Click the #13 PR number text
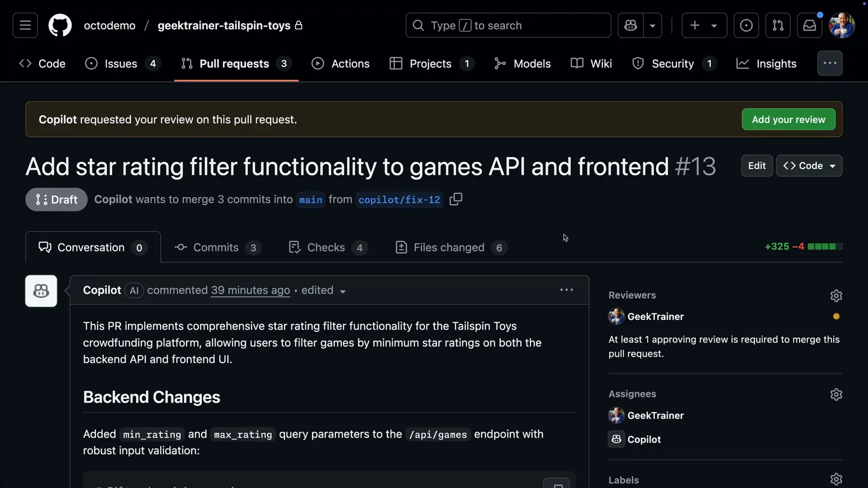868x488 pixels. 695,166
